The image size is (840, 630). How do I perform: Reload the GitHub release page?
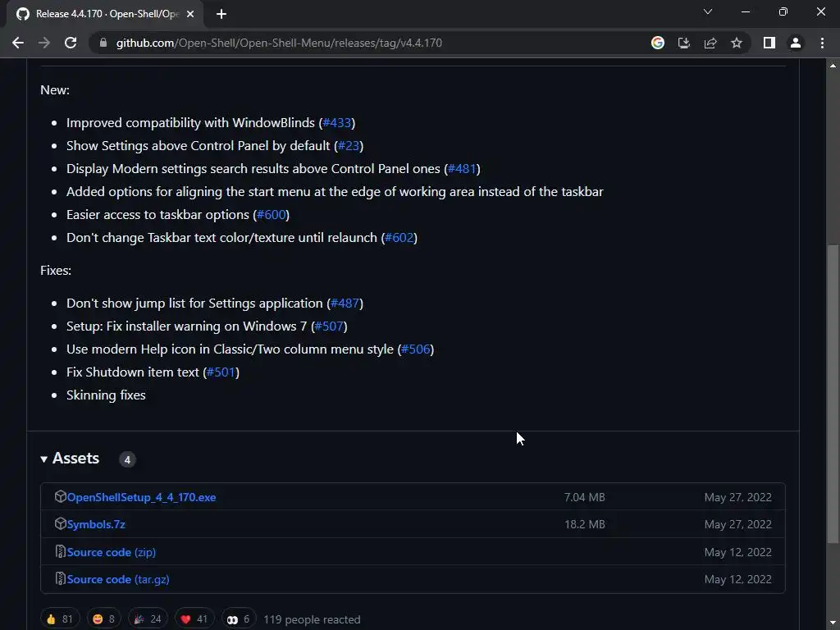point(71,43)
